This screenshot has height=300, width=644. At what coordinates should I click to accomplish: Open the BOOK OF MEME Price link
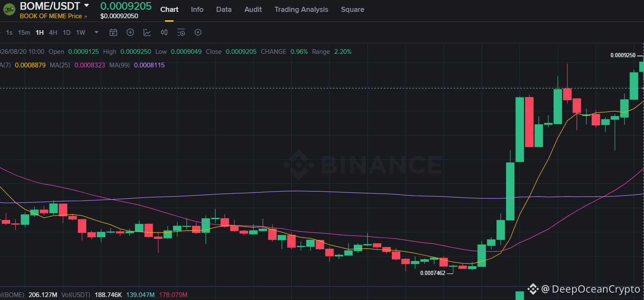[53, 16]
